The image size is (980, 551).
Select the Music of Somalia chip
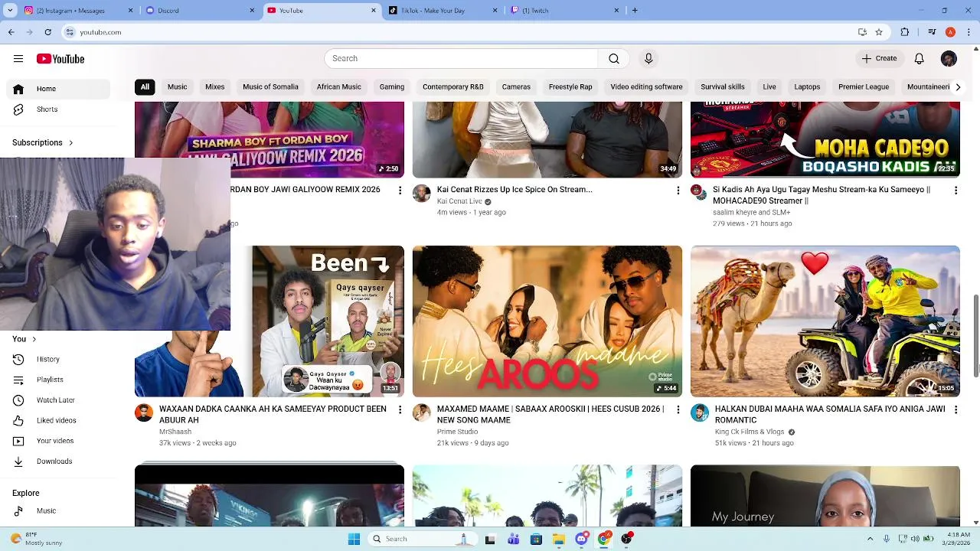click(x=270, y=86)
